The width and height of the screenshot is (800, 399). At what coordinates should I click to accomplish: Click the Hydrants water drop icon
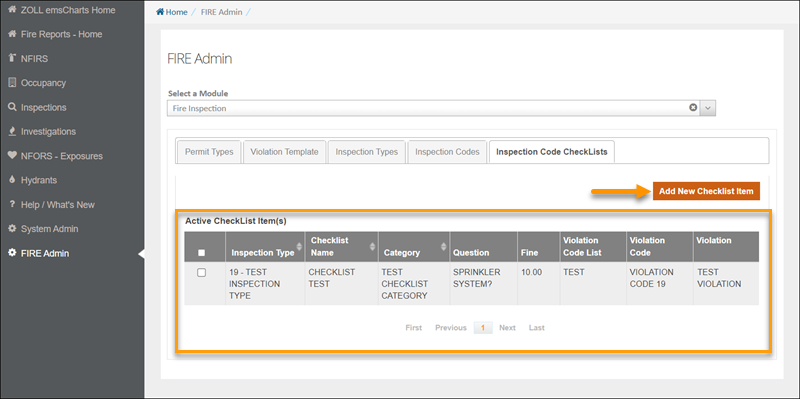(x=12, y=180)
